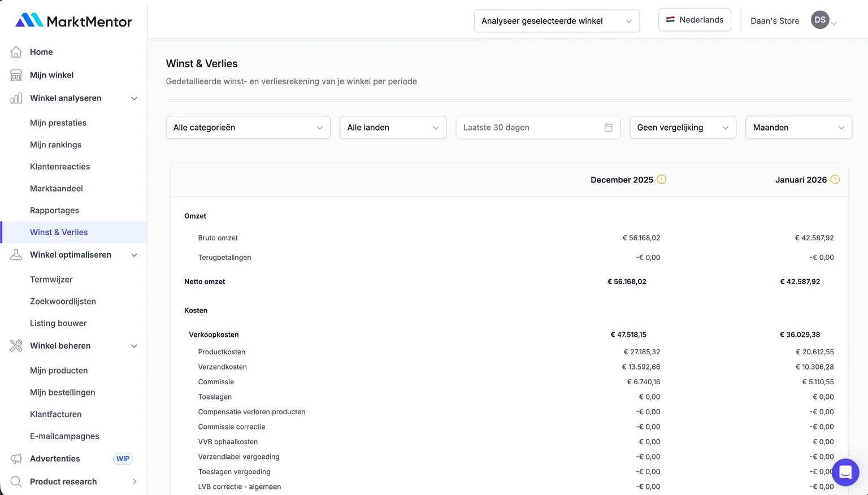Click the Home house icon
868x495 pixels.
coord(16,52)
